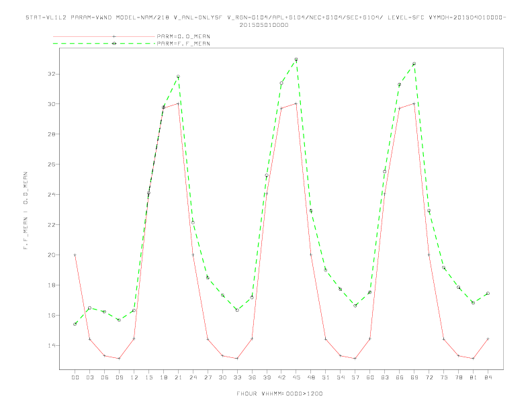Image resolution: width=532 pixels, height=411 pixels.
Task: Click x-axis tick label 75
Action: (x=444, y=377)
